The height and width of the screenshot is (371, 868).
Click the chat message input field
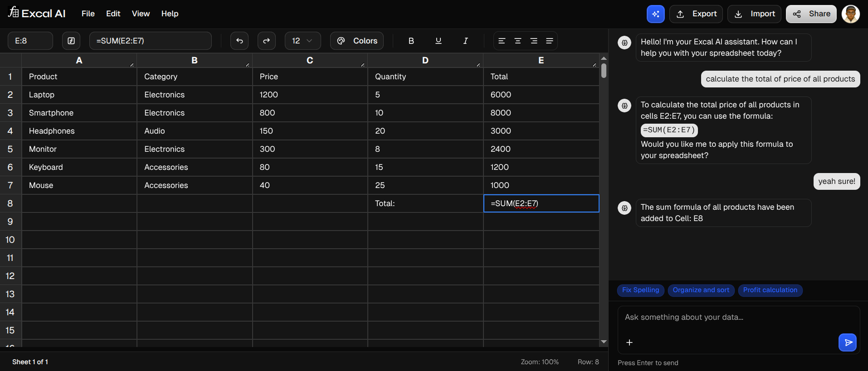pos(739,318)
